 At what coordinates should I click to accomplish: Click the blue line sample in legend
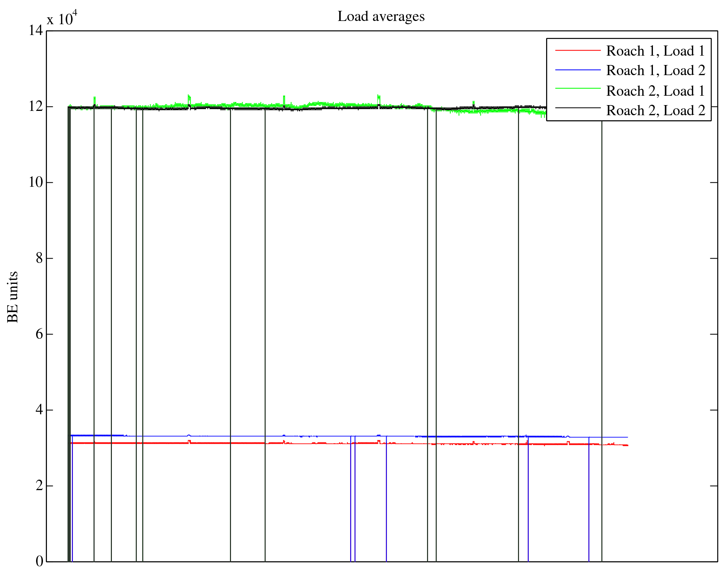pos(577,70)
